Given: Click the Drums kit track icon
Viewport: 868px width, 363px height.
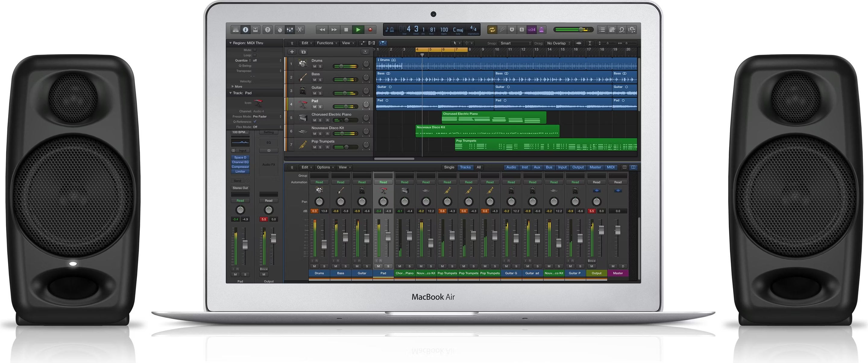Looking at the screenshot, I should coord(303,64).
